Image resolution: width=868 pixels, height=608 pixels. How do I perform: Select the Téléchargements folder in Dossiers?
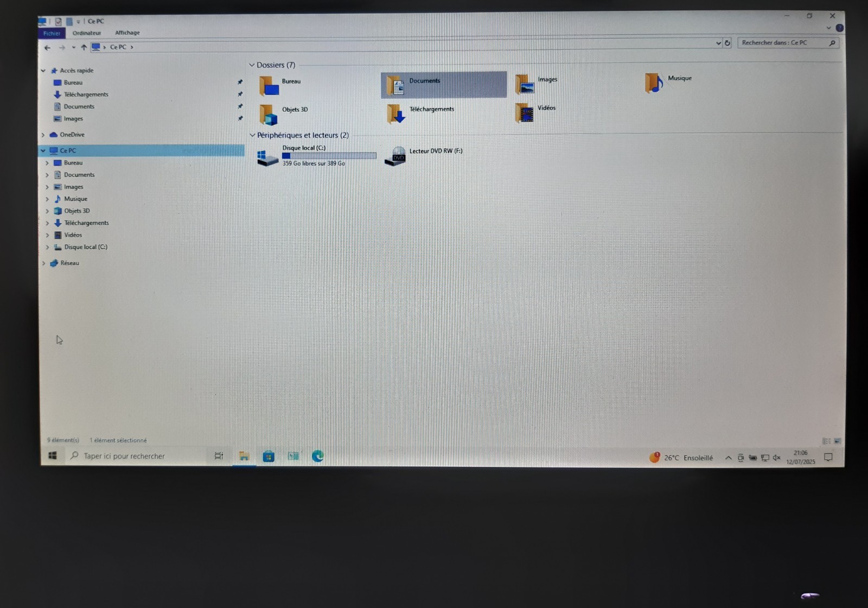click(x=420, y=113)
